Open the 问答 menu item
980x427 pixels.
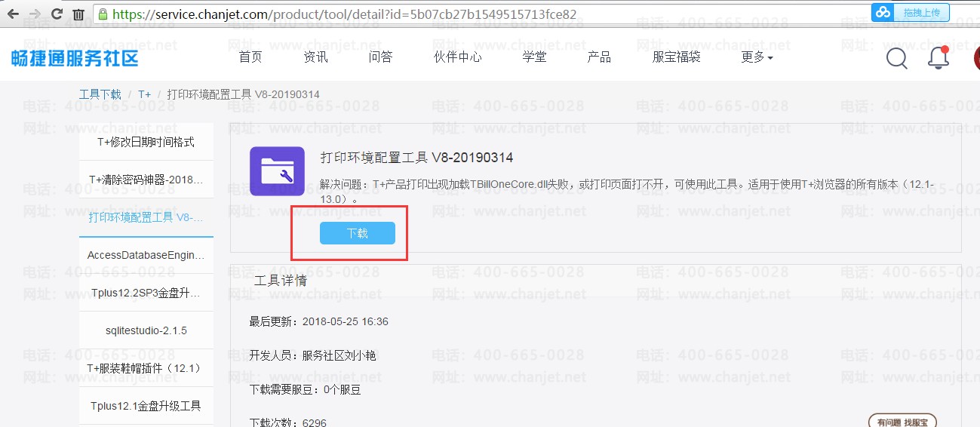[x=380, y=57]
